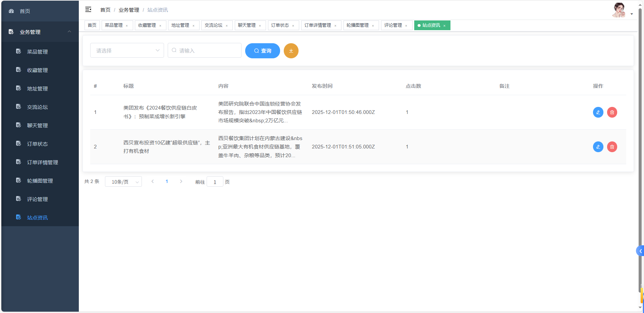The height and width of the screenshot is (313, 644).
Task: Expand the user avatar dropdown arrow
Action: (632, 14)
